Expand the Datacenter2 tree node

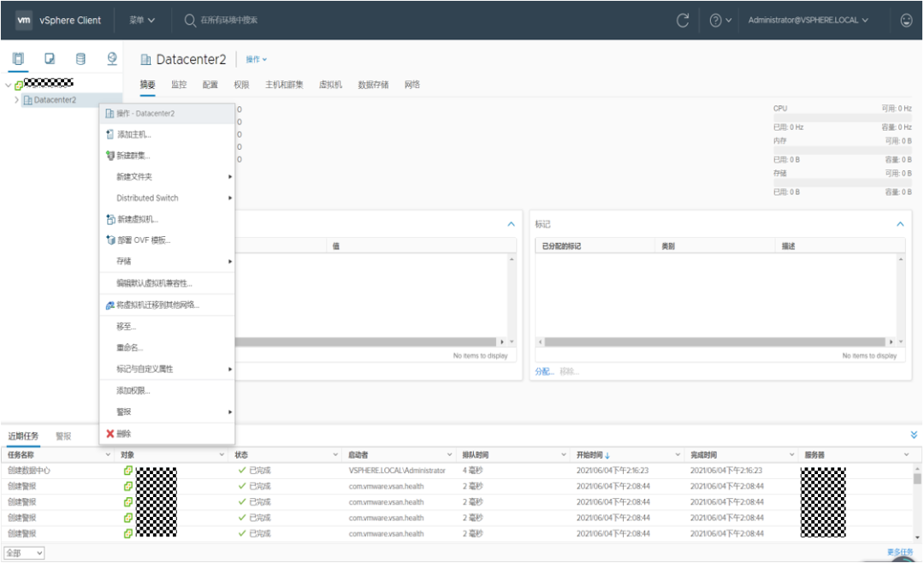[x=16, y=99]
